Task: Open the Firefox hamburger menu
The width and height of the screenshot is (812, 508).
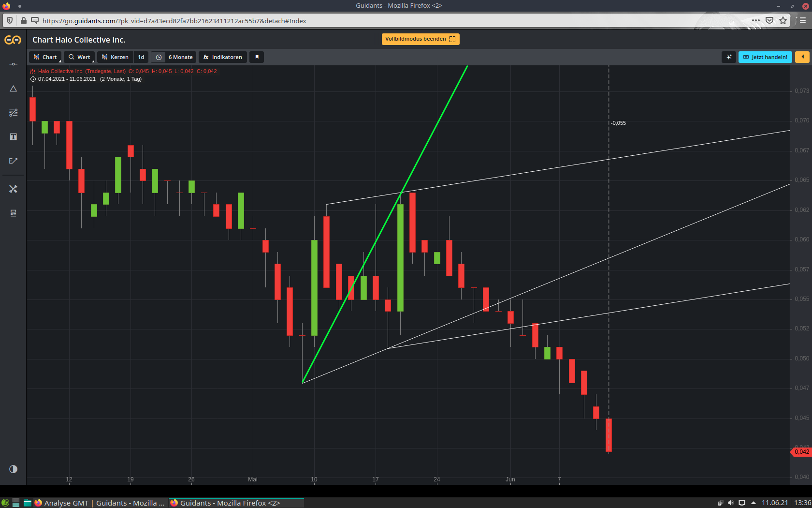Action: point(803,21)
